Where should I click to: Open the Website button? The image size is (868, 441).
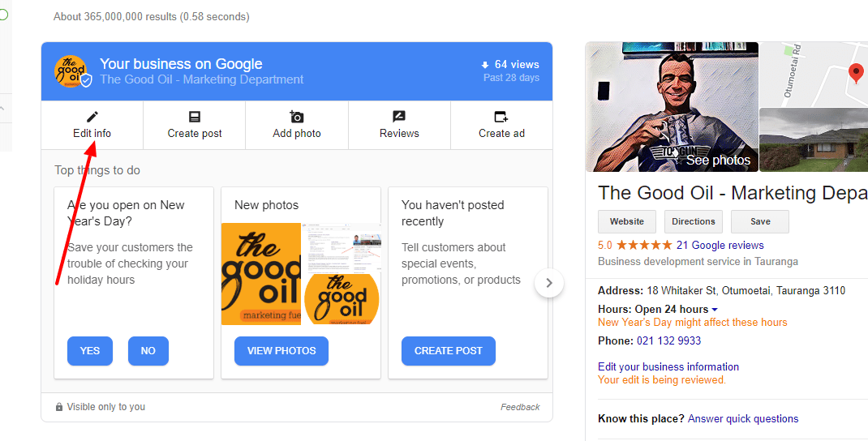626,221
